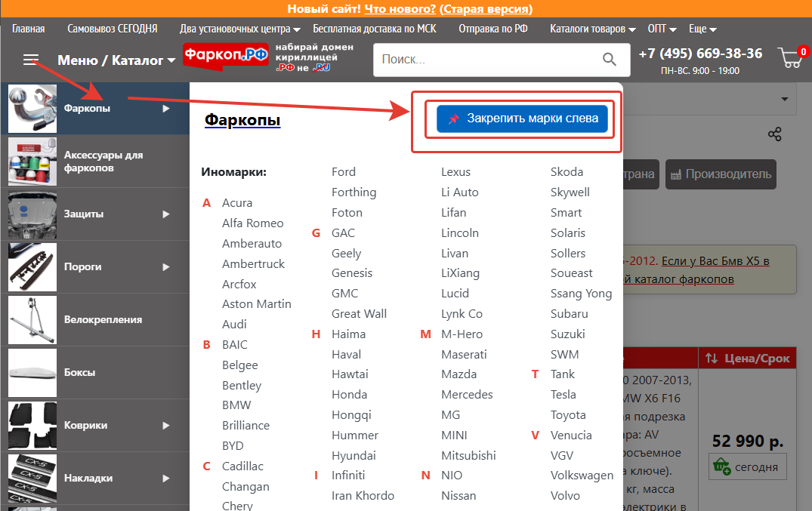This screenshot has width=812, height=511.
Task: Click the Велокрепления category thumbnail
Action: click(32, 320)
